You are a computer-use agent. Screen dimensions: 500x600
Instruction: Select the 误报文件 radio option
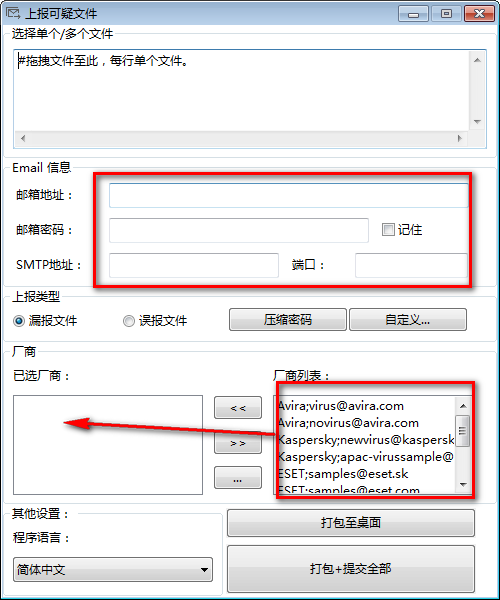[129, 321]
